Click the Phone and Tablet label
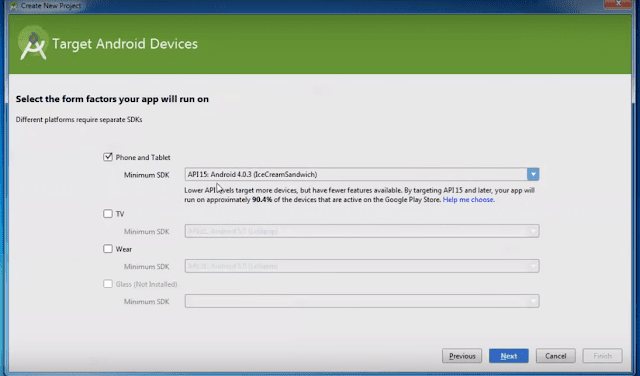This screenshot has height=376, width=640. [143, 158]
